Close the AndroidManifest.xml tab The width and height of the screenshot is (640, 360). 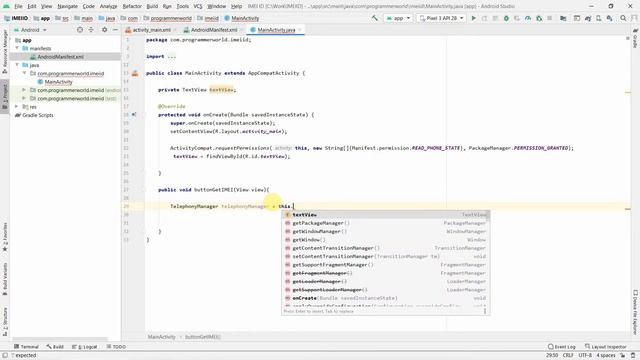coord(242,30)
